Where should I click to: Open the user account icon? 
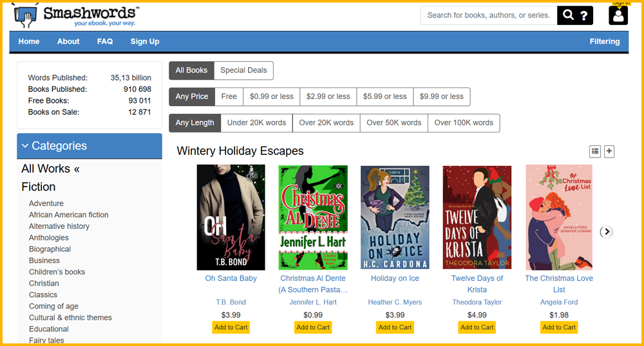tap(618, 15)
